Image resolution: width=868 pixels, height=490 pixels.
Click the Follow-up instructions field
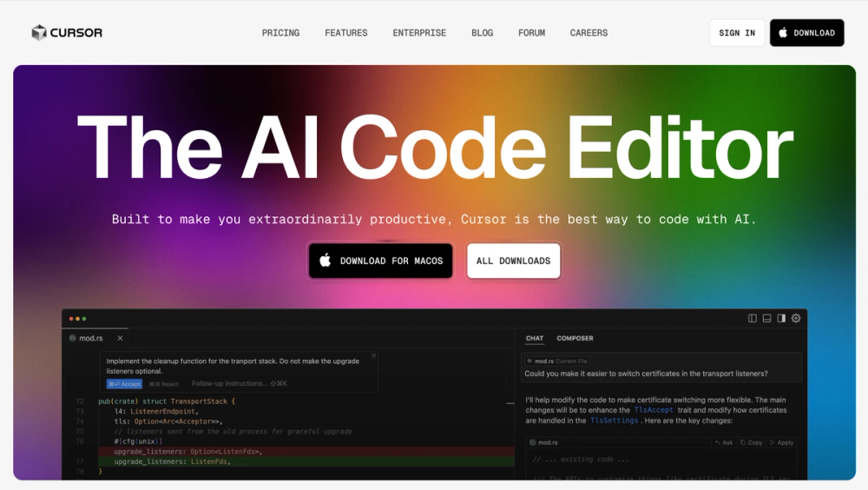click(x=240, y=384)
